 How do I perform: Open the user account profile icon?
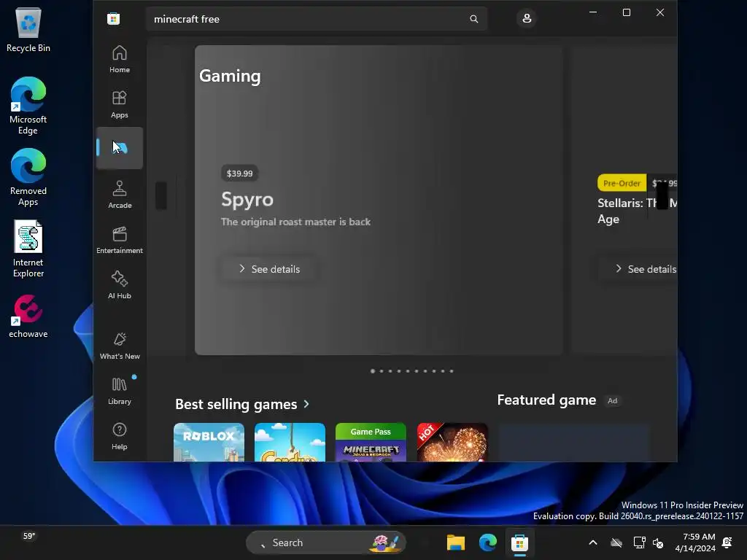(527, 18)
